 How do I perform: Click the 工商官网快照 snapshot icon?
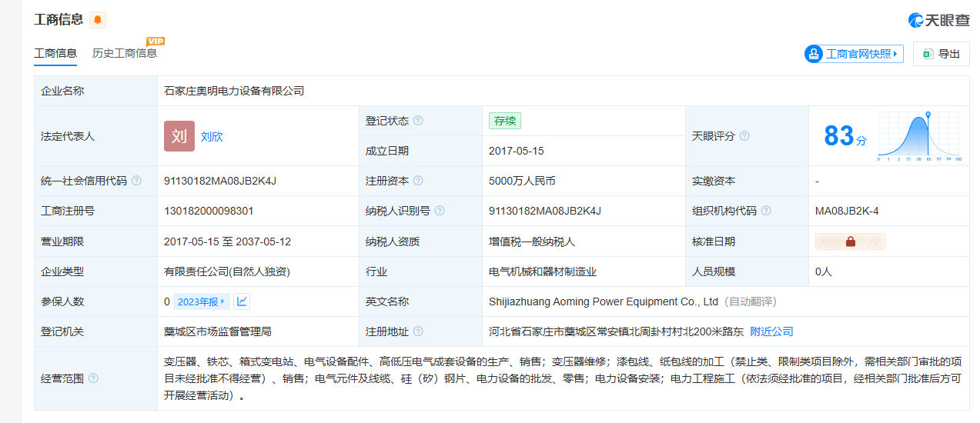(814, 54)
